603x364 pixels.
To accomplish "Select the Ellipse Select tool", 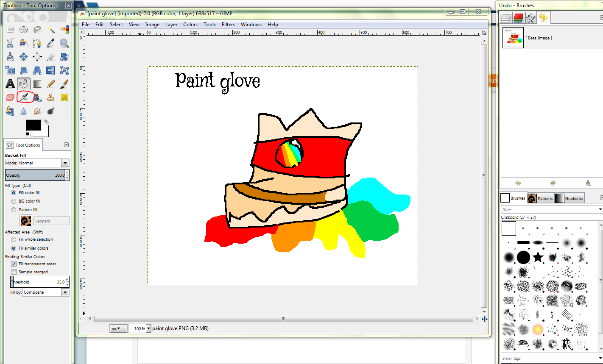I will [24, 30].
